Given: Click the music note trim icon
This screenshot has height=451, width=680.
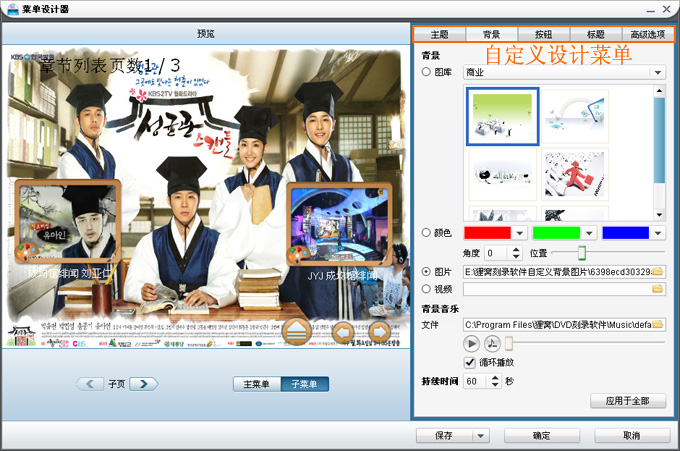Looking at the screenshot, I should tap(492, 344).
